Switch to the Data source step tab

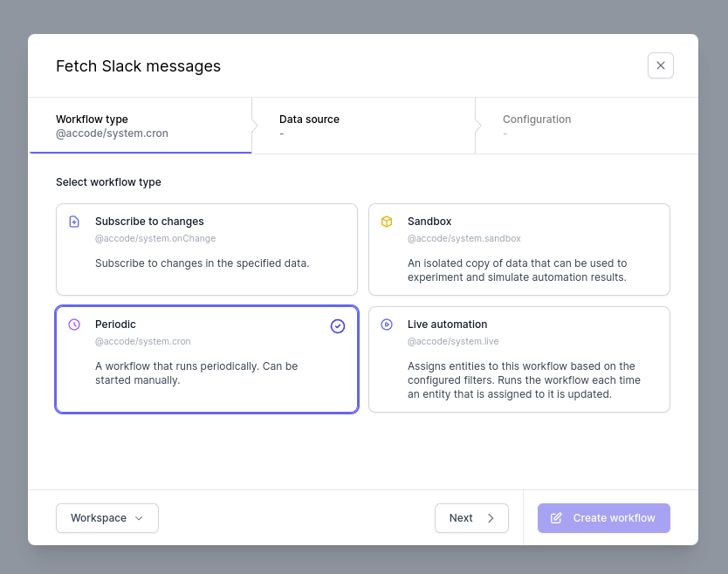click(363, 126)
